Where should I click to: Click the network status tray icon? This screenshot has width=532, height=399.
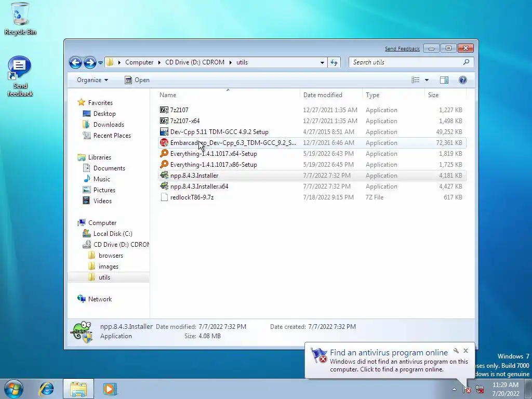point(480,389)
